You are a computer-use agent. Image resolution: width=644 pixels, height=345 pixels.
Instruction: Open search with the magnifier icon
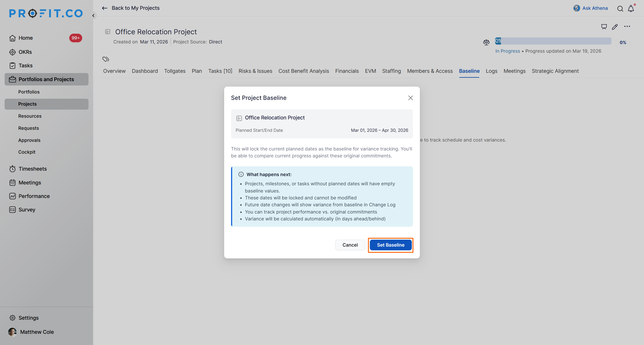tap(620, 9)
